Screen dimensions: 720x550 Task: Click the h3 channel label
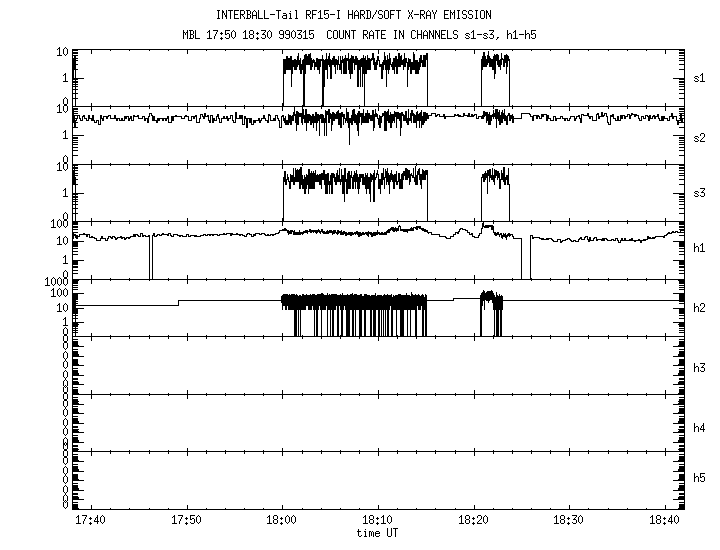point(701,367)
